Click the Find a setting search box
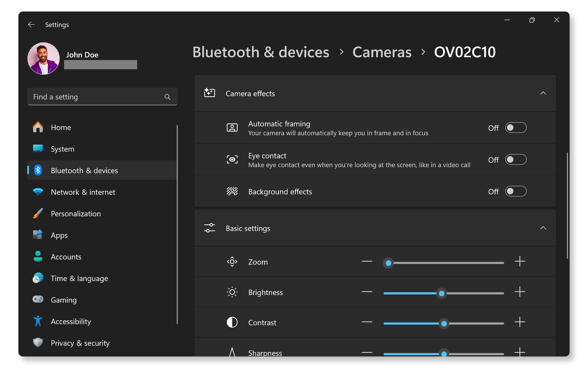588x368 pixels. (102, 97)
